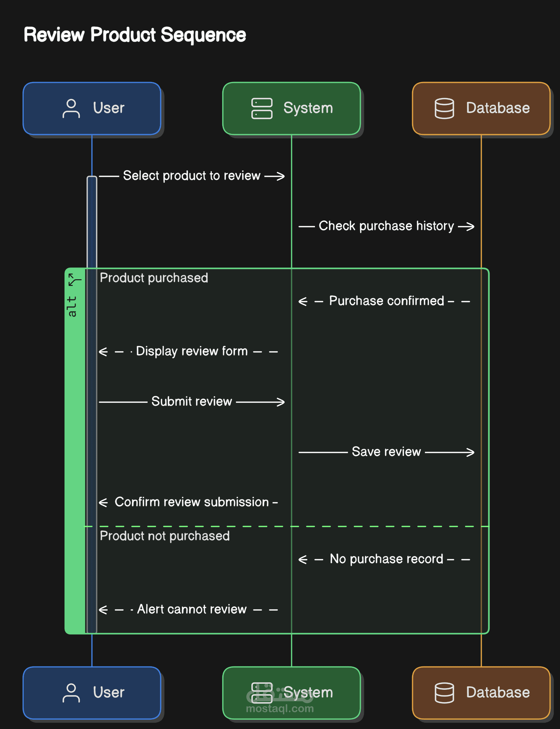Click the 'User' label in top participant box
Viewport: 560px width, 729px height.
point(109,108)
